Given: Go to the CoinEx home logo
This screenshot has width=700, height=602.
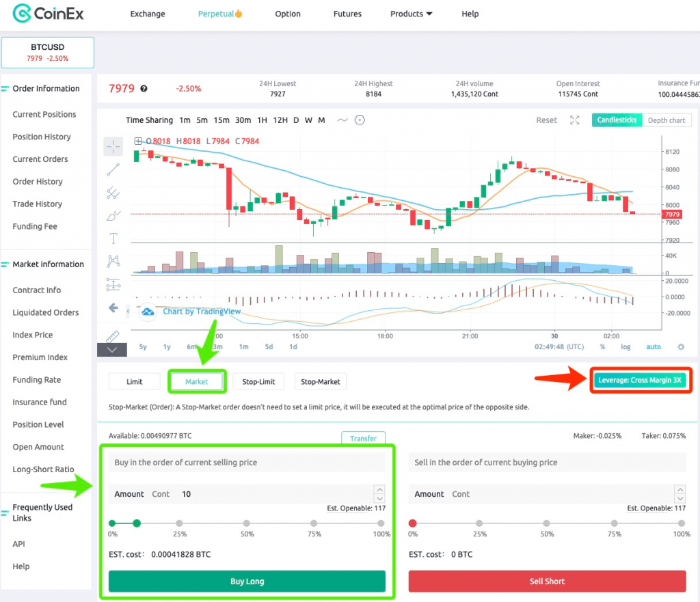Looking at the screenshot, I should tap(49, 14).
